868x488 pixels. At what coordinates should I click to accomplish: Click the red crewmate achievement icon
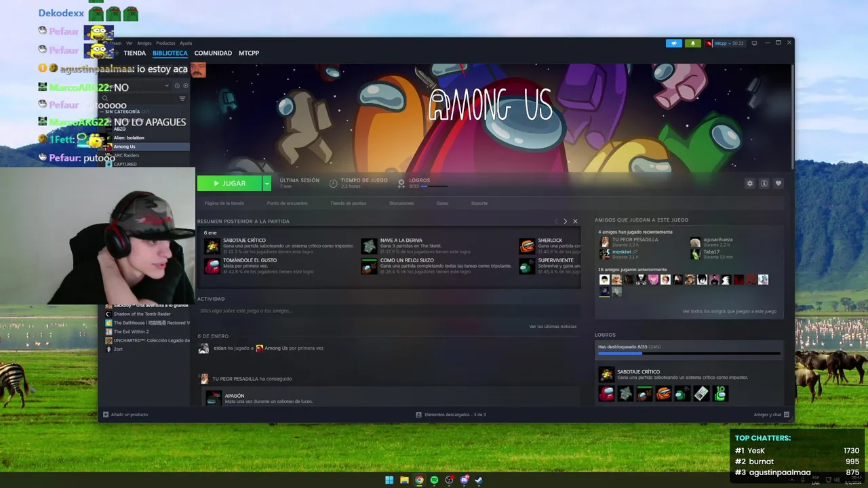606,393
